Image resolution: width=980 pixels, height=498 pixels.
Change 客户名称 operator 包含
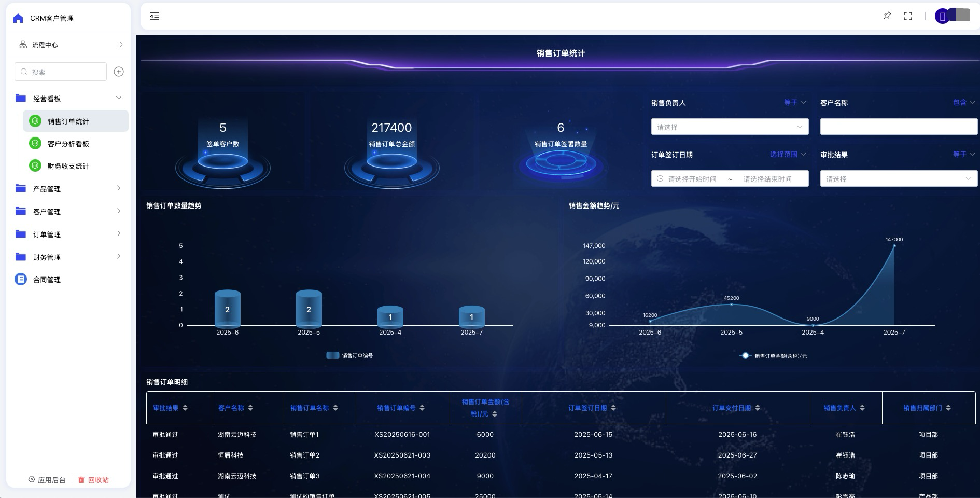[964, 103]
